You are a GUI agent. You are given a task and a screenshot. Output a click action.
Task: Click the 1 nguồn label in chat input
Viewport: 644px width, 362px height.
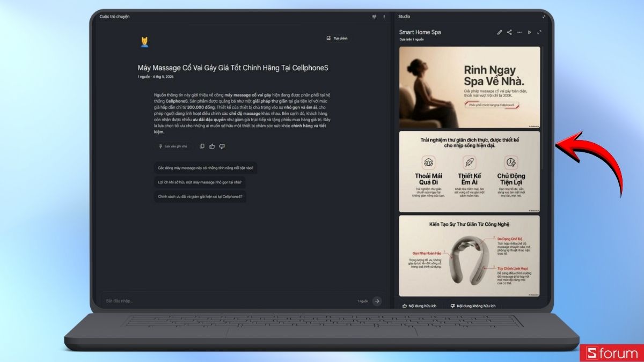[x=363, y=301]
